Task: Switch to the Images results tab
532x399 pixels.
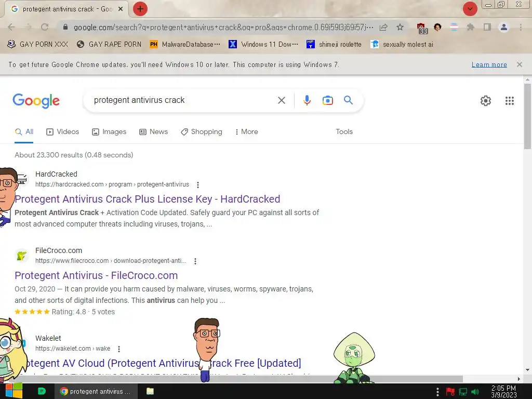Action: point(109,132)
